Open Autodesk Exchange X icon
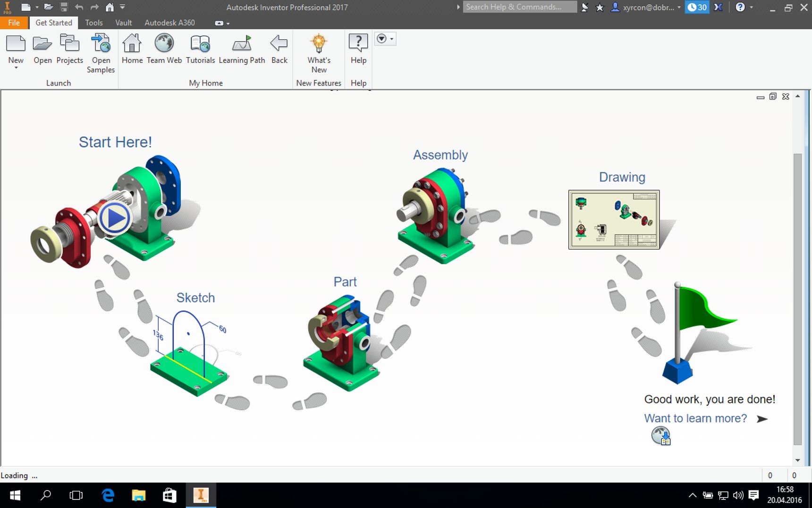 pyautogui.click(x=718, y=7)
